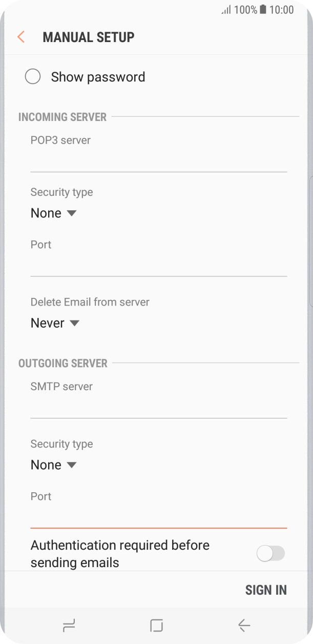Tap the clock showing 10:00
Image resolution: width=313 pixels, height=644 pixels.
point(281,10)
